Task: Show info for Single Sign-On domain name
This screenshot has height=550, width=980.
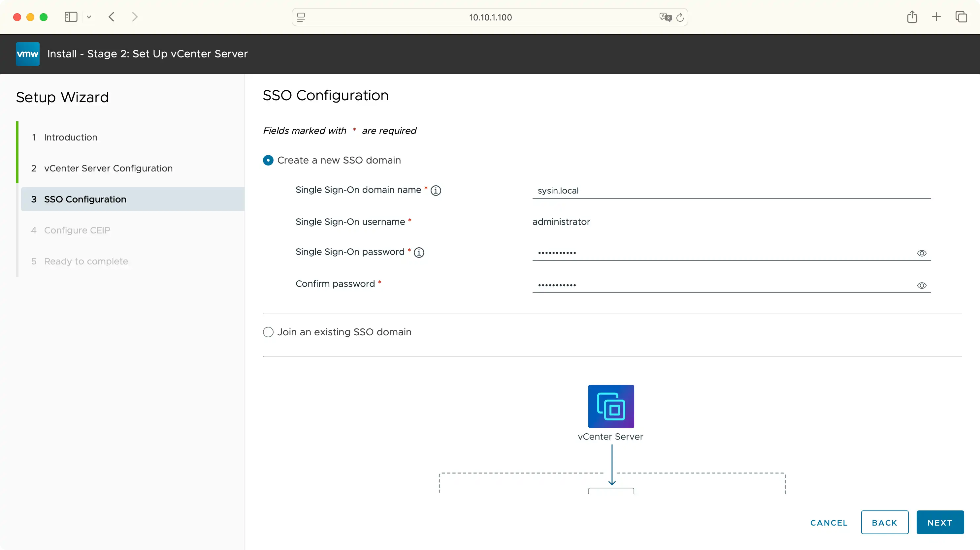Action: point(436,191)
